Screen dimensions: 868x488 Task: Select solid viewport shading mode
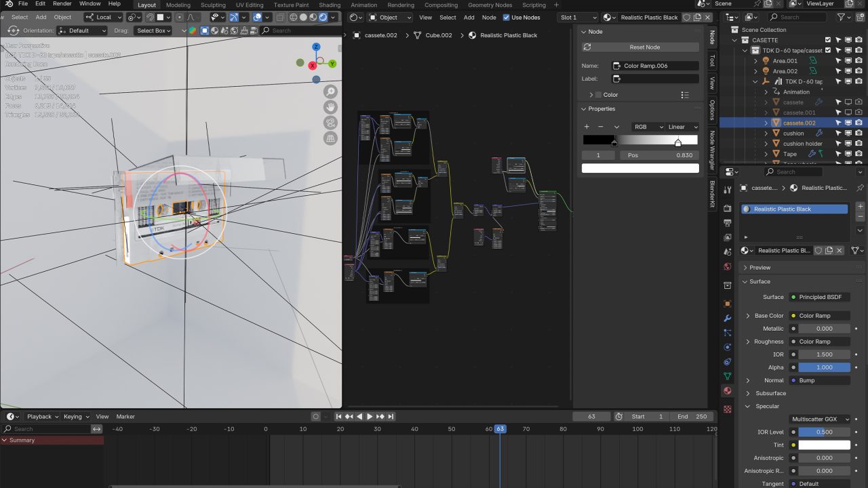[303, 17]
